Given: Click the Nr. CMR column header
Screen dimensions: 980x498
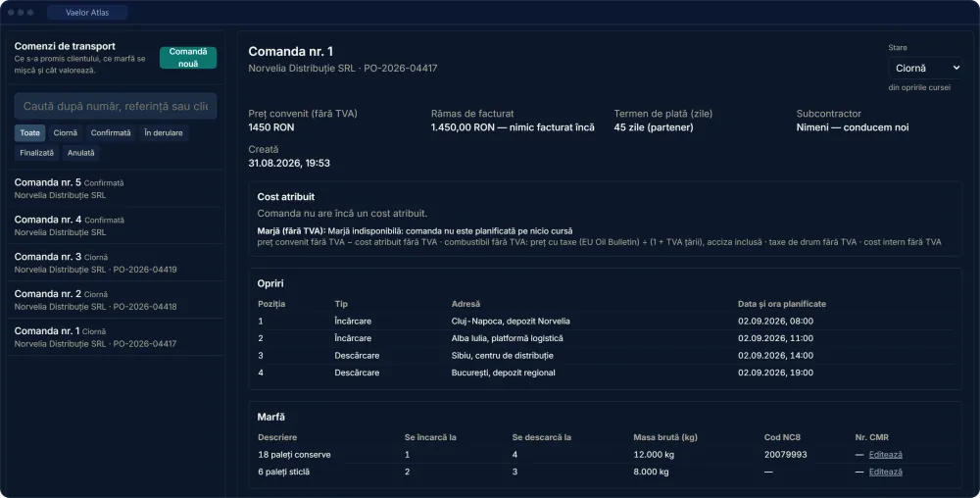Looking at the screenshot, I should [872, 437].
